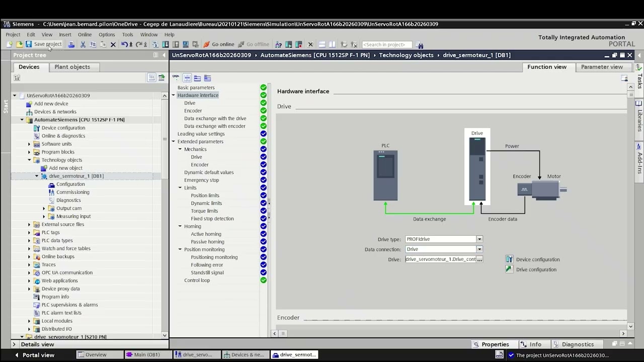Click the Paste toolbar icon

(103, 44)
